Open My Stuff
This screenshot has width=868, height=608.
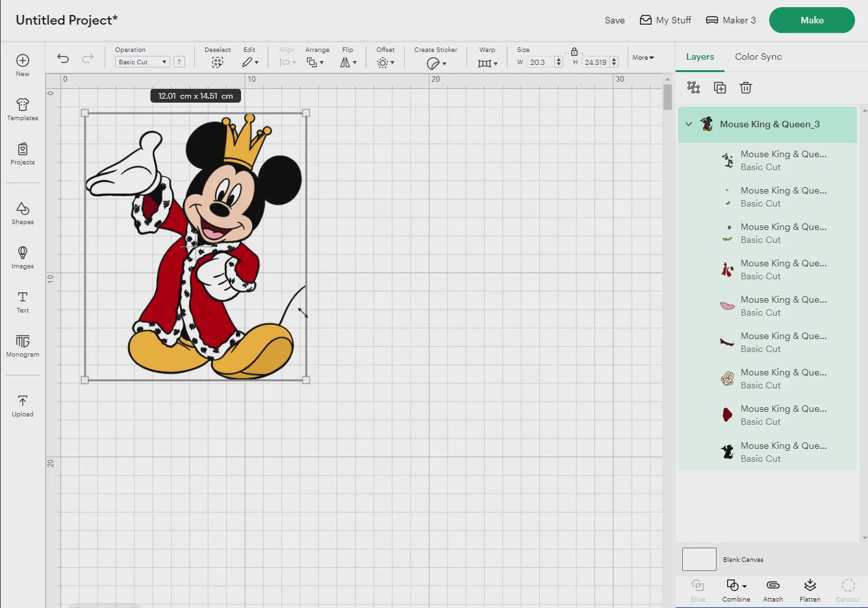665,20
